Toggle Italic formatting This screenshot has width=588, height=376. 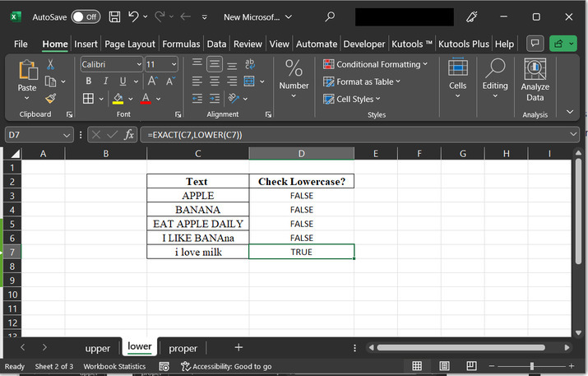pyautogui.click(x=106, y=81)
